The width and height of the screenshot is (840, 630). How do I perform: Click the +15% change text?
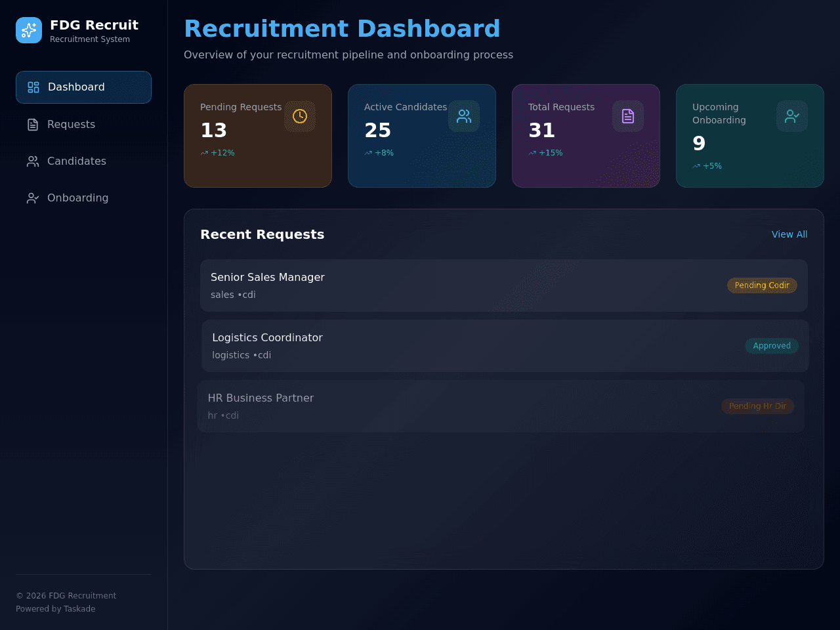click(x=551, y=153)
